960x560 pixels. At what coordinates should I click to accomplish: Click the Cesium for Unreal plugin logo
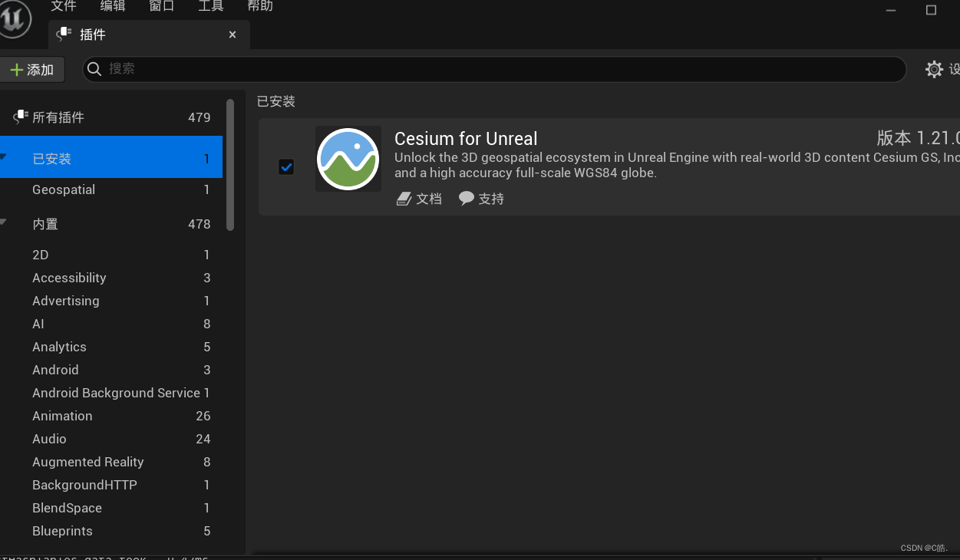[x=348, y=159]
